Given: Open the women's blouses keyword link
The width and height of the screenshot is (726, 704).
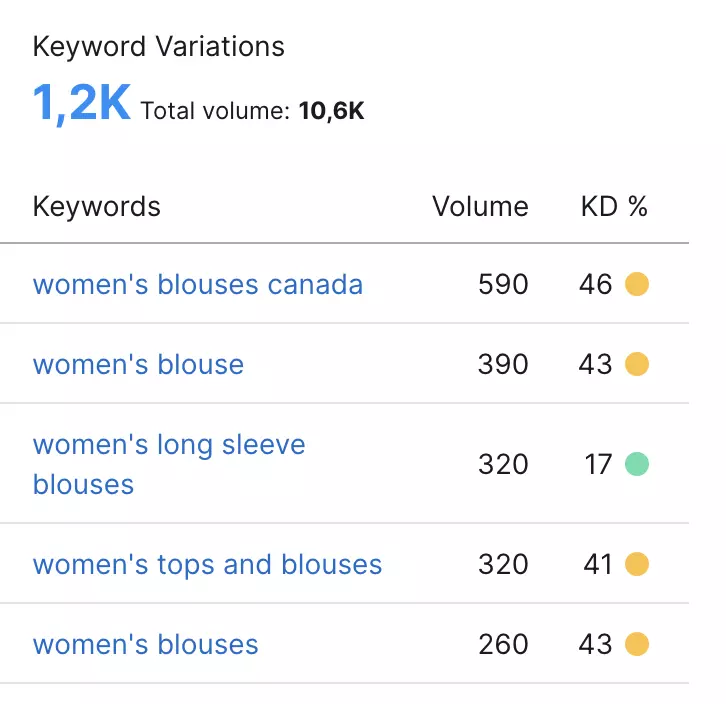Looking at the screenshot, I should pyautogui.click(x=145, y=645).
